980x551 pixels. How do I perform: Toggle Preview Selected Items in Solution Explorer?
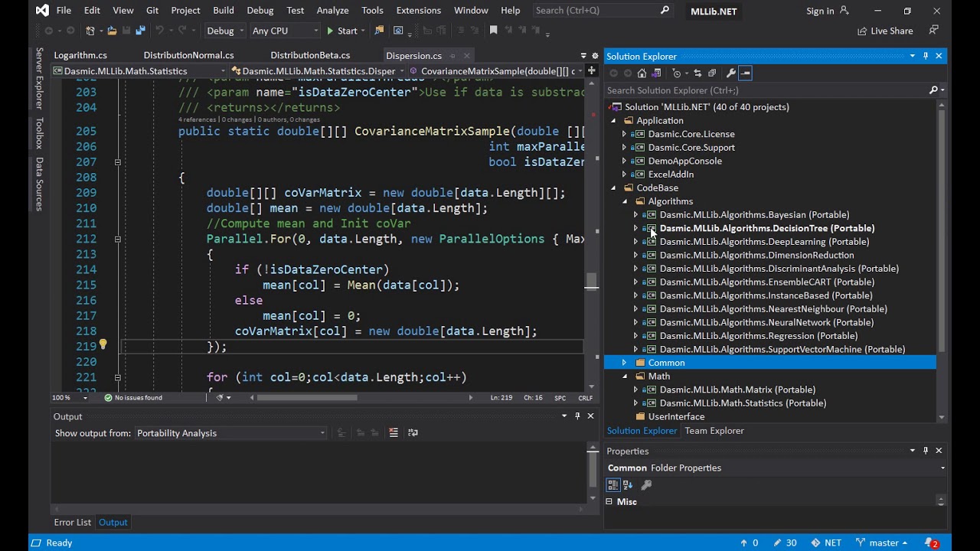[x=746, y=73]
